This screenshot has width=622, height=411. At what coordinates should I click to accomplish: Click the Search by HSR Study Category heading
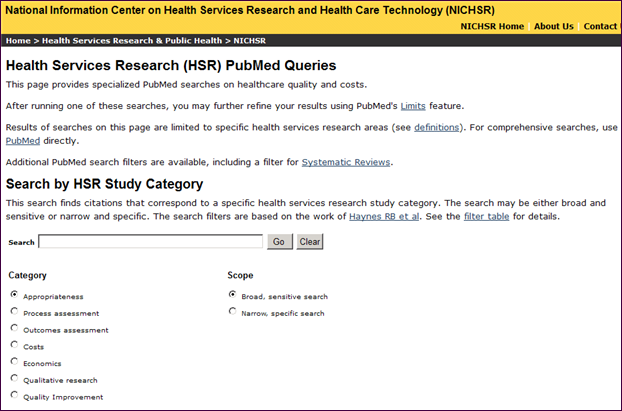point(104,184)
